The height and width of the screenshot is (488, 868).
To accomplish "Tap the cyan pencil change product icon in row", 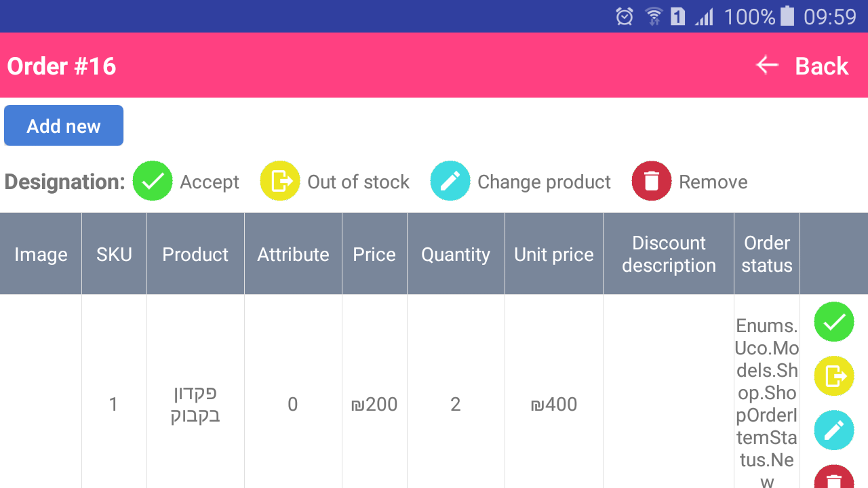I will tap(833, 430).
